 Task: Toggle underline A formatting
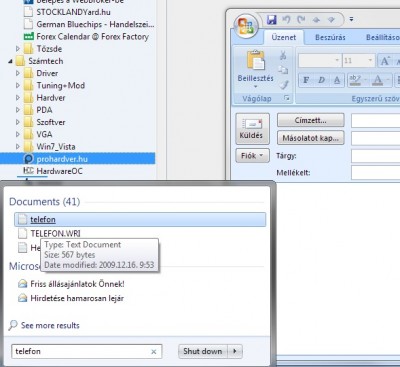tap(337, 80)
